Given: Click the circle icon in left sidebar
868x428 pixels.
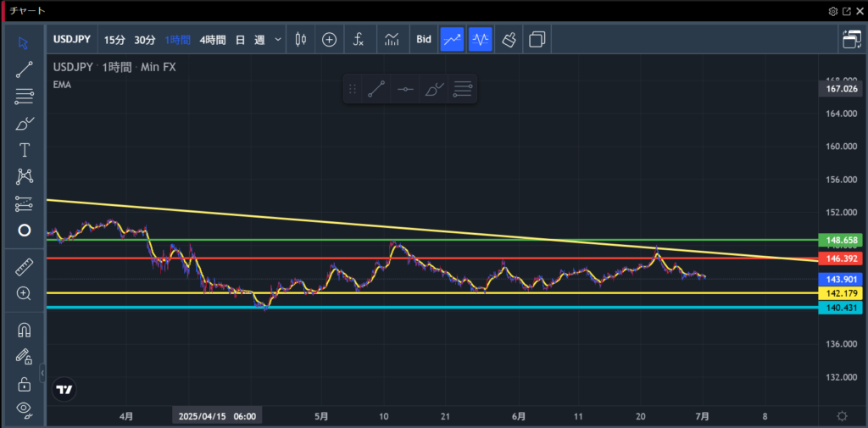Looking at the screenshot, I should pyautogui.click(x=24, y=231).
